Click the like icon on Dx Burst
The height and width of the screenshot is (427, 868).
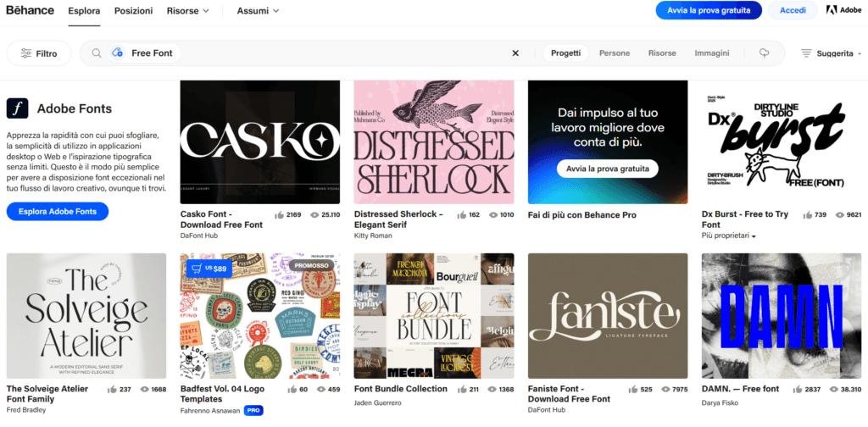pyautogui.click(x=808, y=214)
